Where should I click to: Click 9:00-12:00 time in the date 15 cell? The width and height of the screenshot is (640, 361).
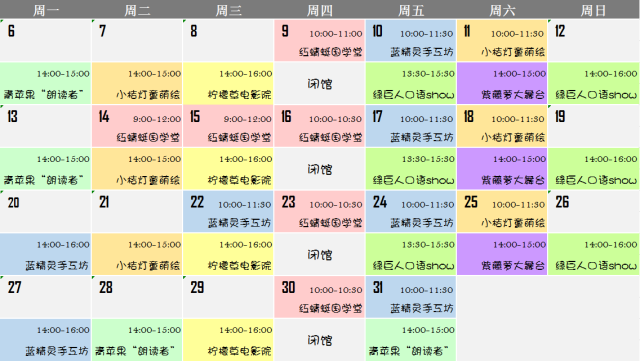tap(247, 119)
